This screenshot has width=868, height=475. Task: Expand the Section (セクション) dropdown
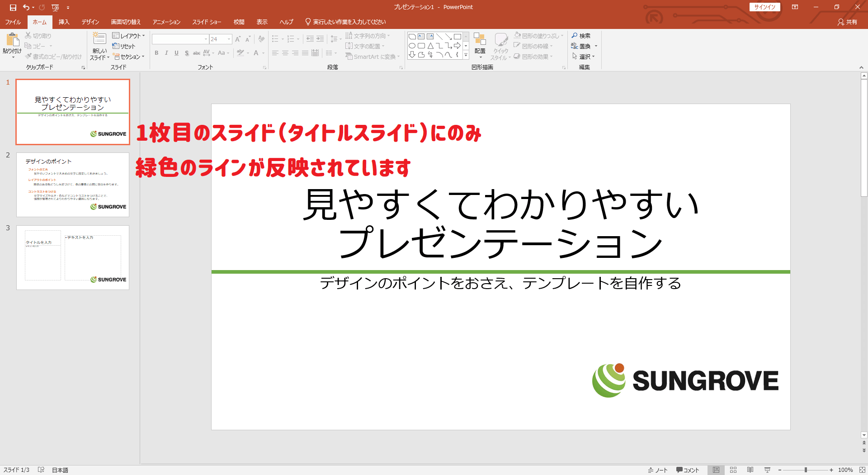[129, 57]
